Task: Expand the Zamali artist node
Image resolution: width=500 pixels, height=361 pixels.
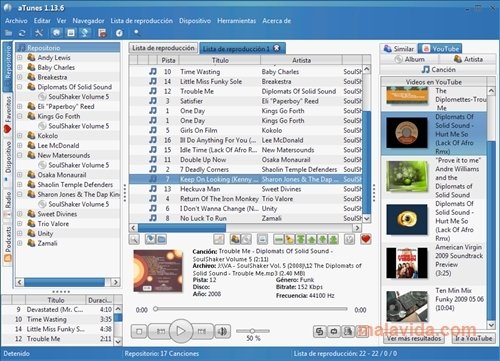Action: pos(20,243)
